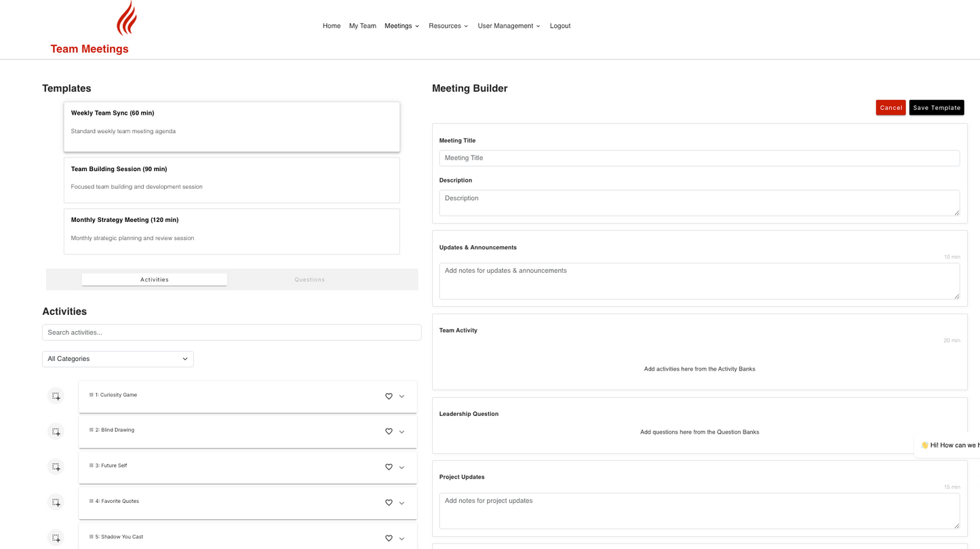Click the Project Updates section heading

pos(462,477)
